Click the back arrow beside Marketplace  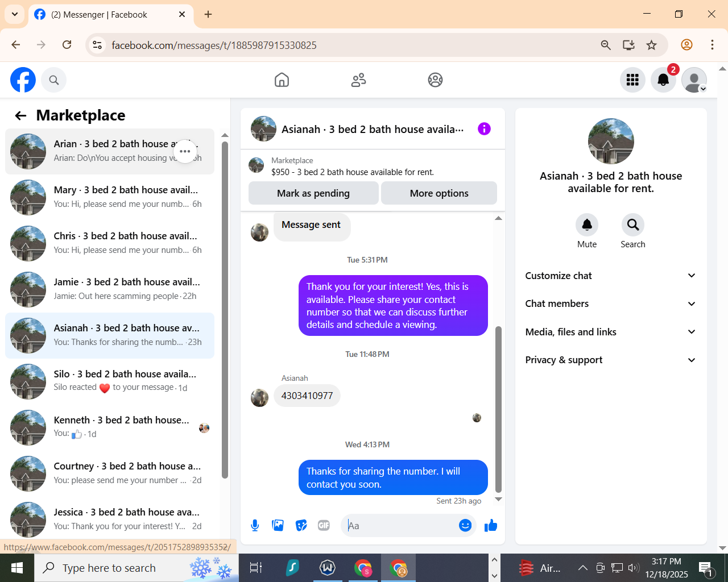pos(21,116)
